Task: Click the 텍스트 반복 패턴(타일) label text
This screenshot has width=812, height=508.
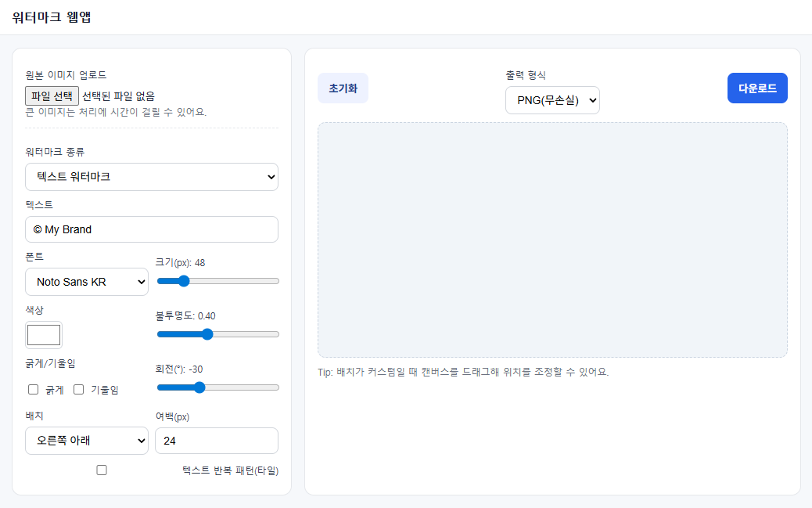Action: pos(230,470)
